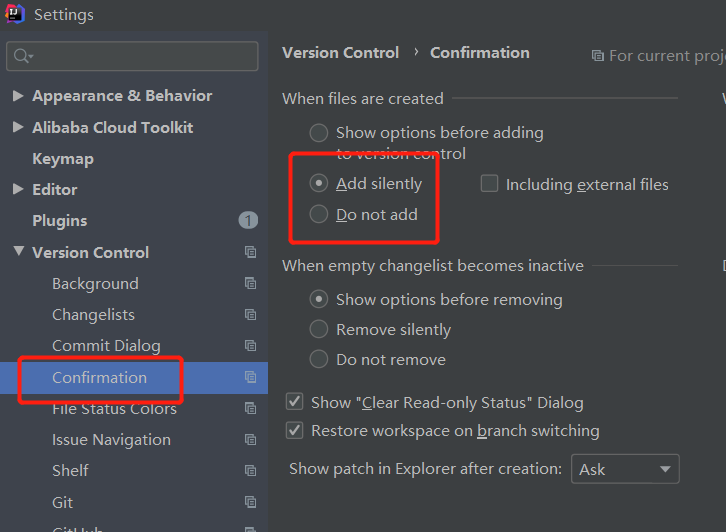Open the Issue Navigation settings page

pos(112,440)
